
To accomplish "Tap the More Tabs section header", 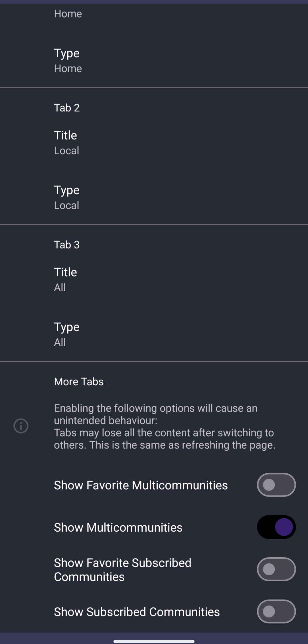I will click(79, 382).
